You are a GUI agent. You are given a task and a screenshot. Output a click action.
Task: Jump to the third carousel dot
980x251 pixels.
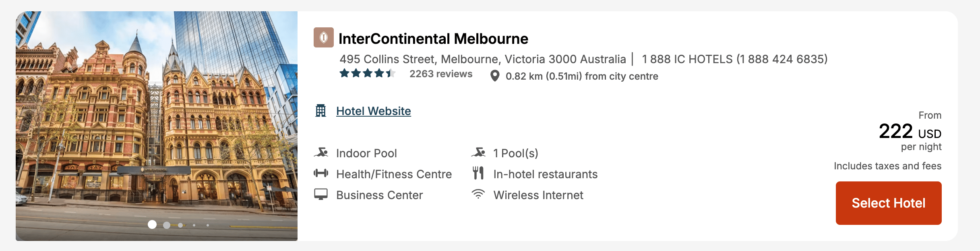point(180,225)
